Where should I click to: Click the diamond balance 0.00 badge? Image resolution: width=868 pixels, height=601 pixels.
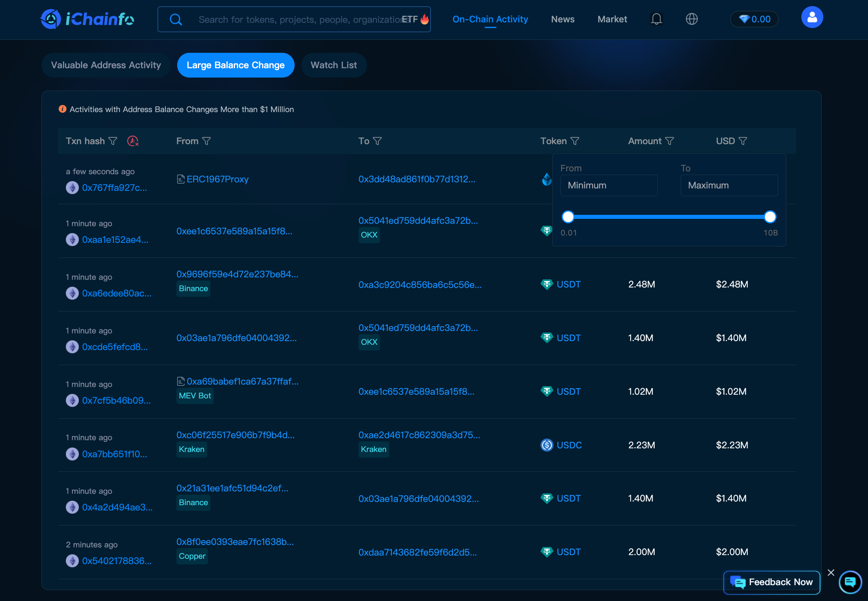coord(754,19)
